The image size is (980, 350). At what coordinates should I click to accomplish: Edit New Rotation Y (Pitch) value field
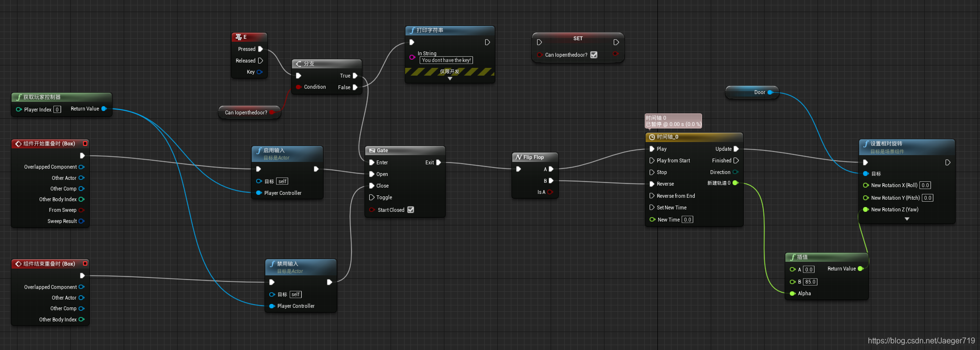[x=928, y=198]
